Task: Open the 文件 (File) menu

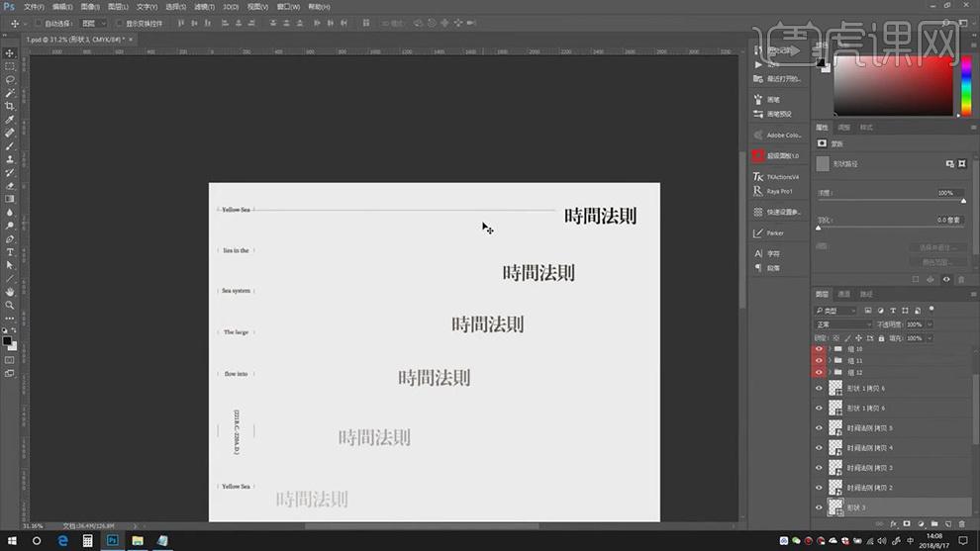Action: coord(34,7)
